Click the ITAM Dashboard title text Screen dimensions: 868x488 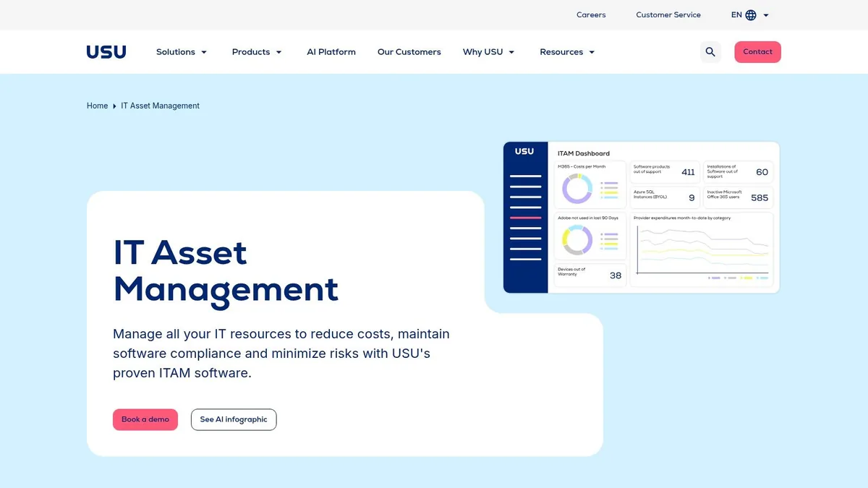point(584,153)
